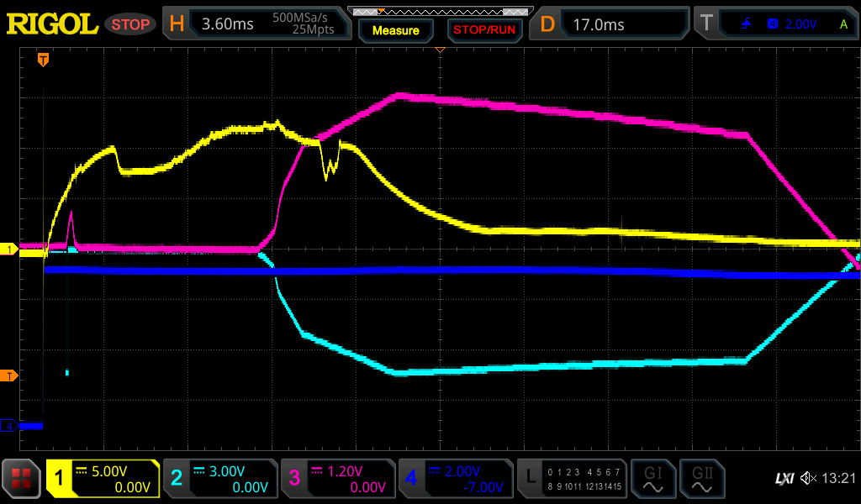Click the GII signal generator icon
The image size is (861, 504).
[701, 480]
